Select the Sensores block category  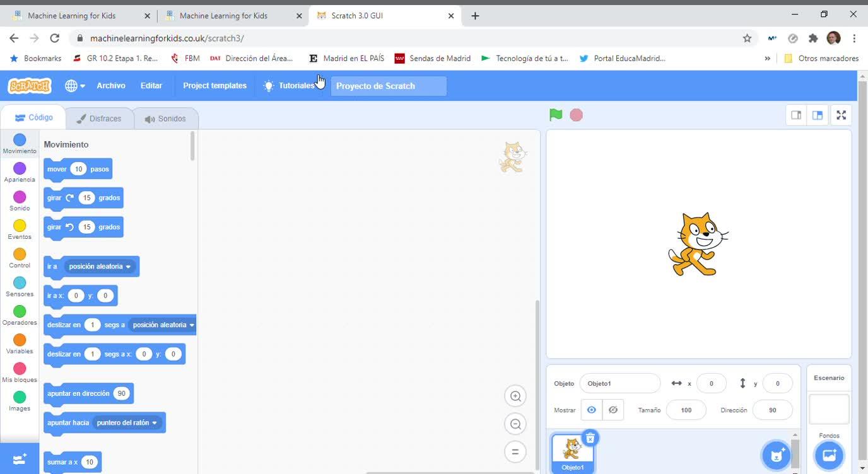click(x=20, y=287)
